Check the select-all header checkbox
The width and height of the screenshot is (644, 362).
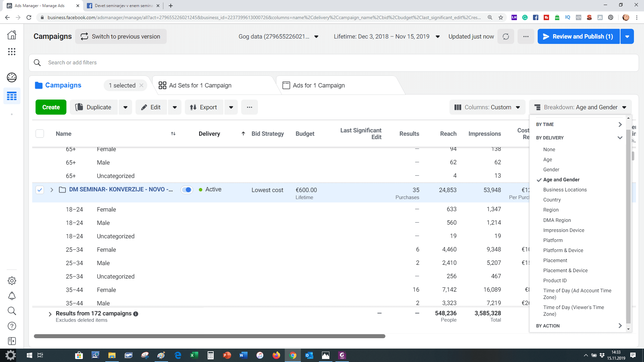pyautogui.click(x=40, y=134)
